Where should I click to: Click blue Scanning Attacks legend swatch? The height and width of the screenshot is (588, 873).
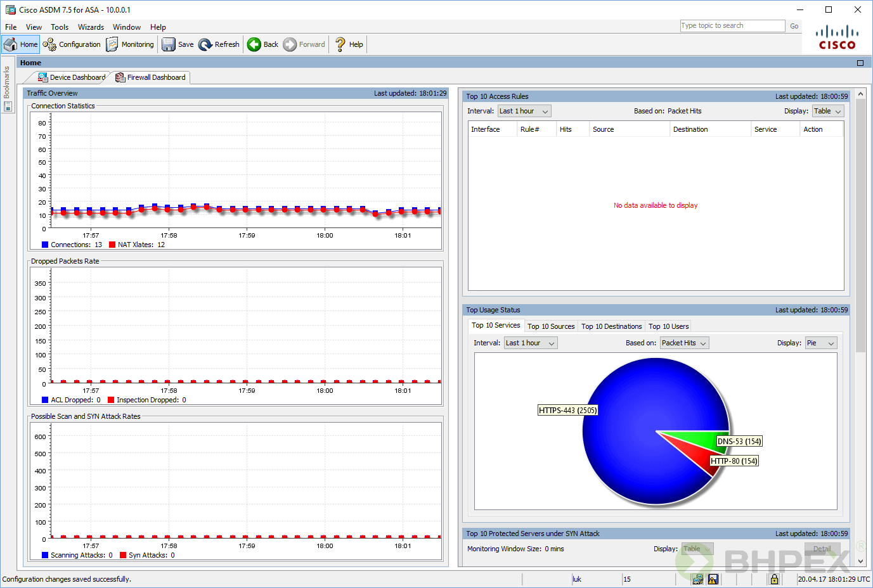click(45, 555)
